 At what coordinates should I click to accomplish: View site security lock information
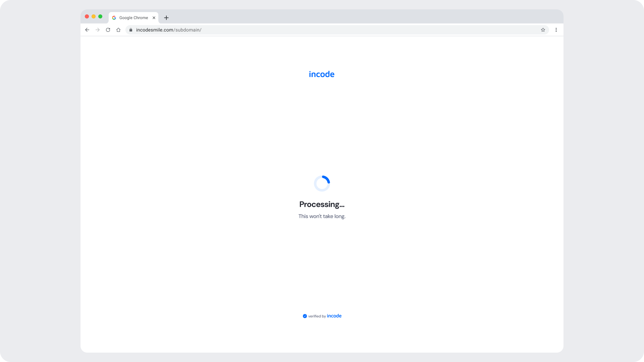(131, 30)
